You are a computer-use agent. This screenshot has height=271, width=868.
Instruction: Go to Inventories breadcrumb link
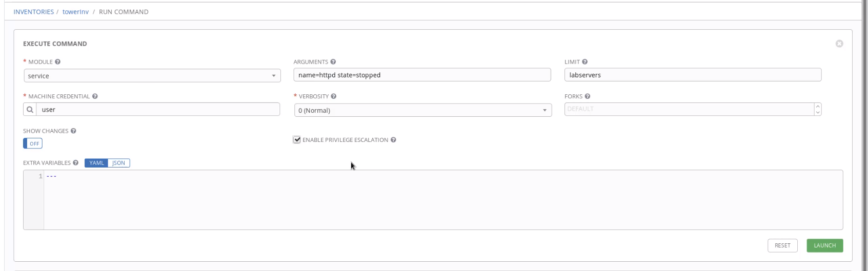click(x=33, y=12)
